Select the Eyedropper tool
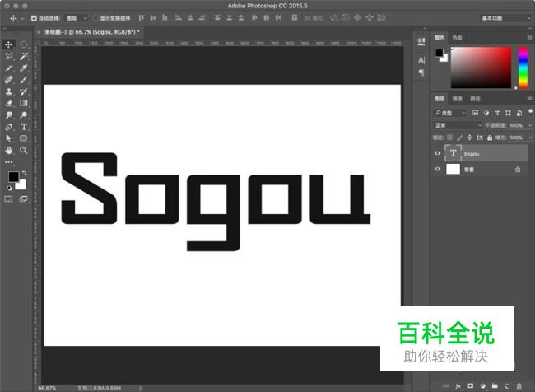Screen dimensions: 535x392 click(x=24, y=68)
